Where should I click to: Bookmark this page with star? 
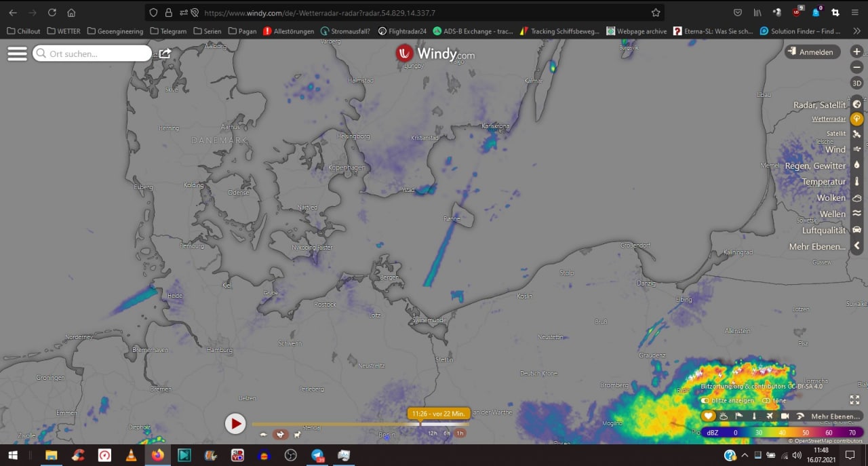click(656, 12)
